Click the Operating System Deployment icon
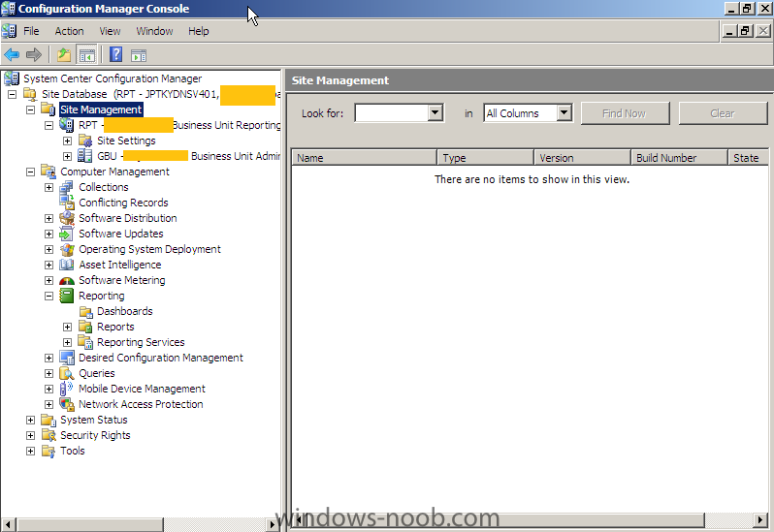The height and width of the screenshot is (532, 774). tap(66, 249)
